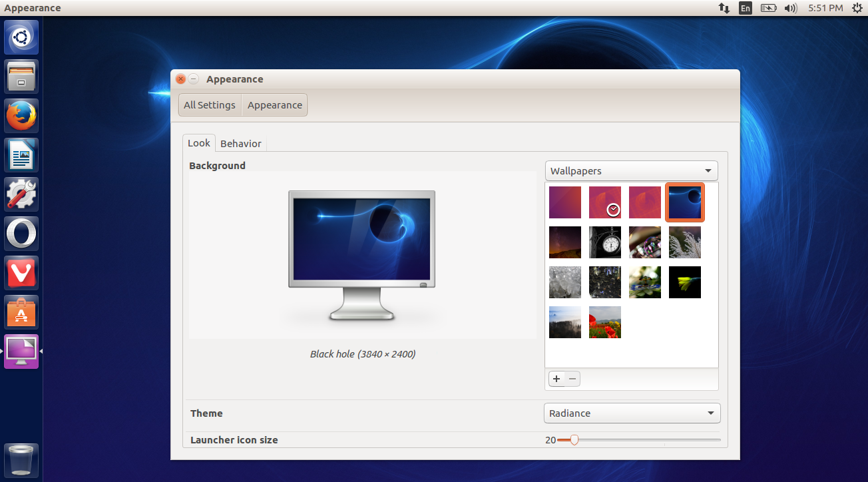Go back to All Settings
The image size is (868, 482).
pos(209,105)
